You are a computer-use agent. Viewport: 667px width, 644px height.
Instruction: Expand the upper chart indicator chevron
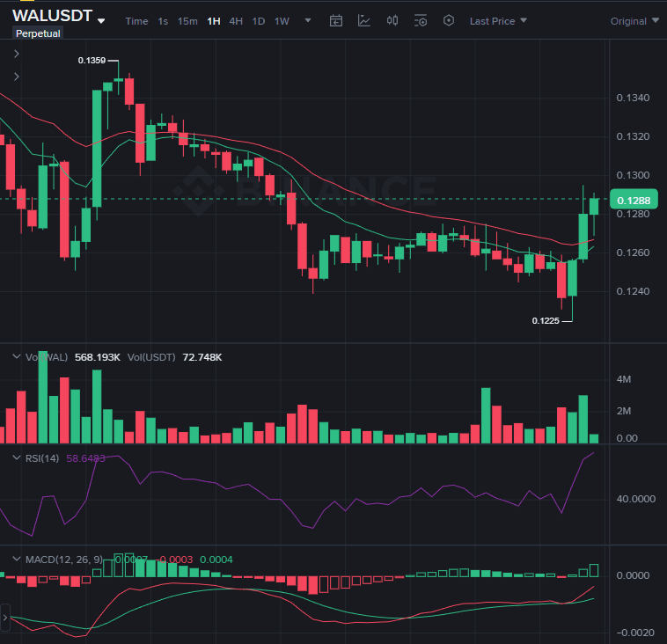point(16,54)
